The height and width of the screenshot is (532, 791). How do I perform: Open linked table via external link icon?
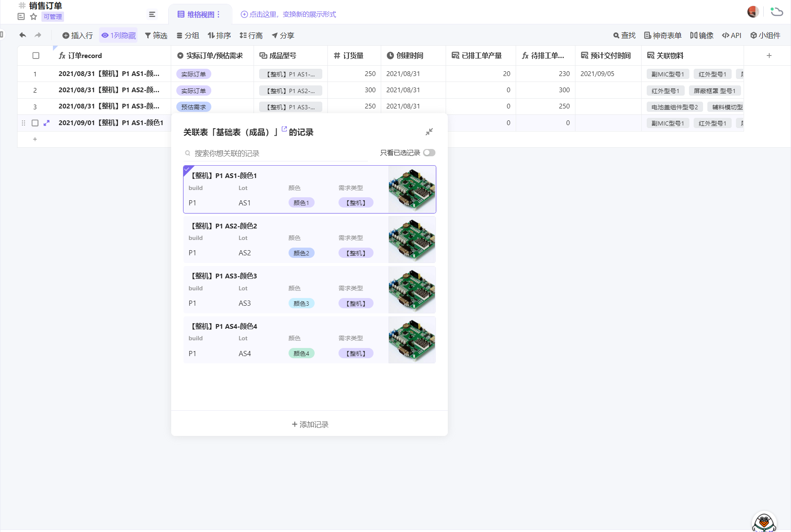(x=284, y=129)
